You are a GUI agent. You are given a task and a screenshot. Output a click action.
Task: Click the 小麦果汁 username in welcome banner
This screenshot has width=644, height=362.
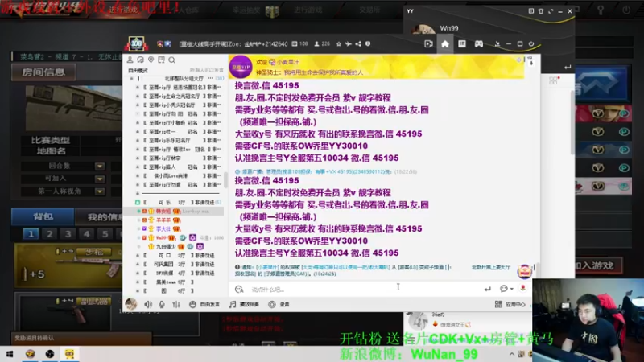click(288, 62)
